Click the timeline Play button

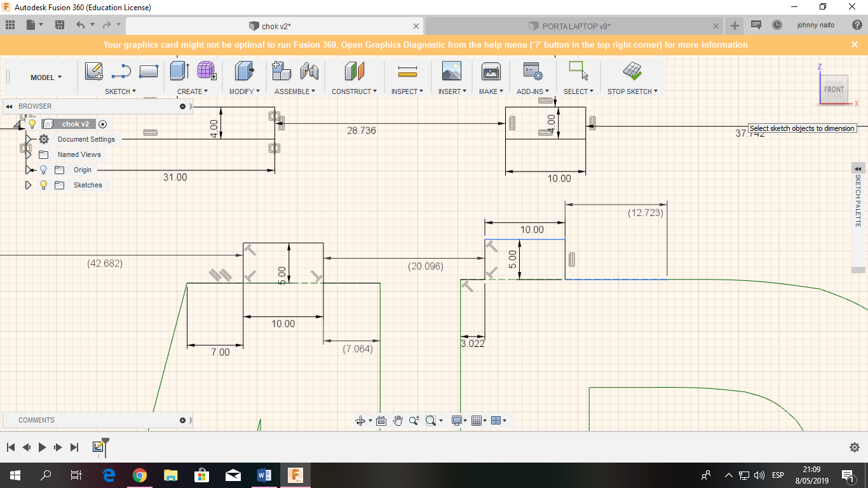tap(42, 447)
